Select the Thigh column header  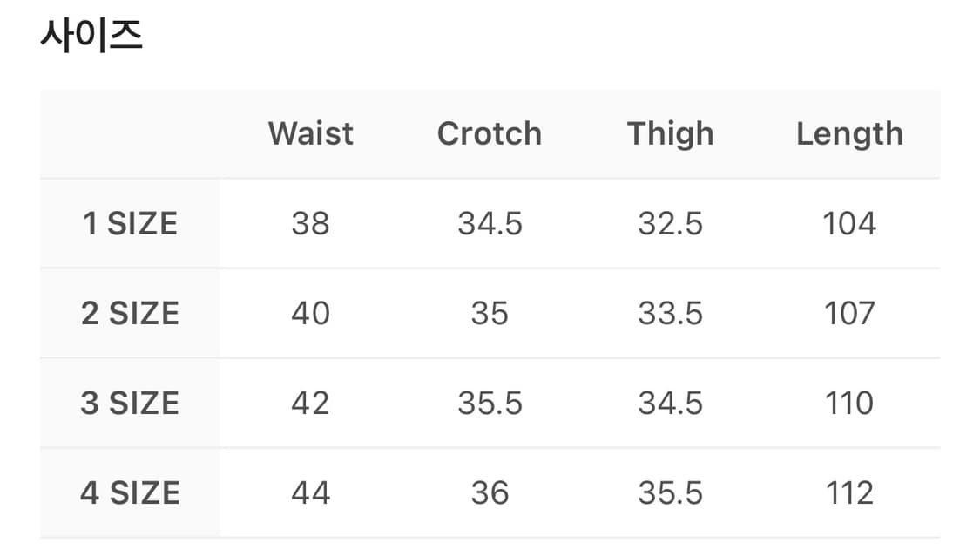tap(670, 133)
